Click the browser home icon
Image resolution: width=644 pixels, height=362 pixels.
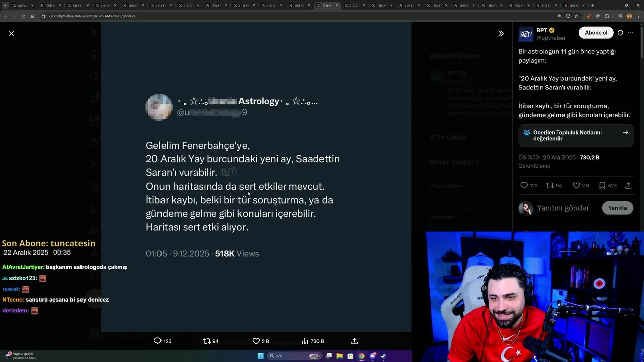click(33, 16)
